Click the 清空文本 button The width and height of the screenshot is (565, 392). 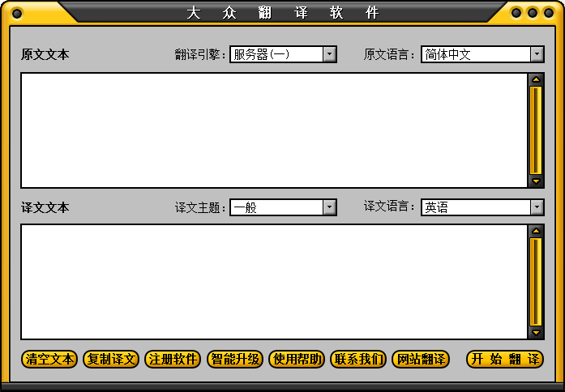tap(49, 360)
